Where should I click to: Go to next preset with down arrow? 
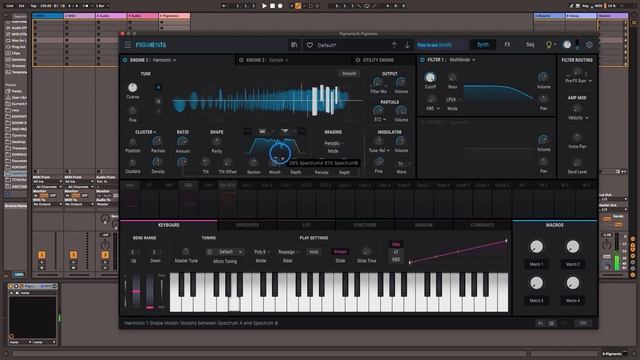click(407, 45)
